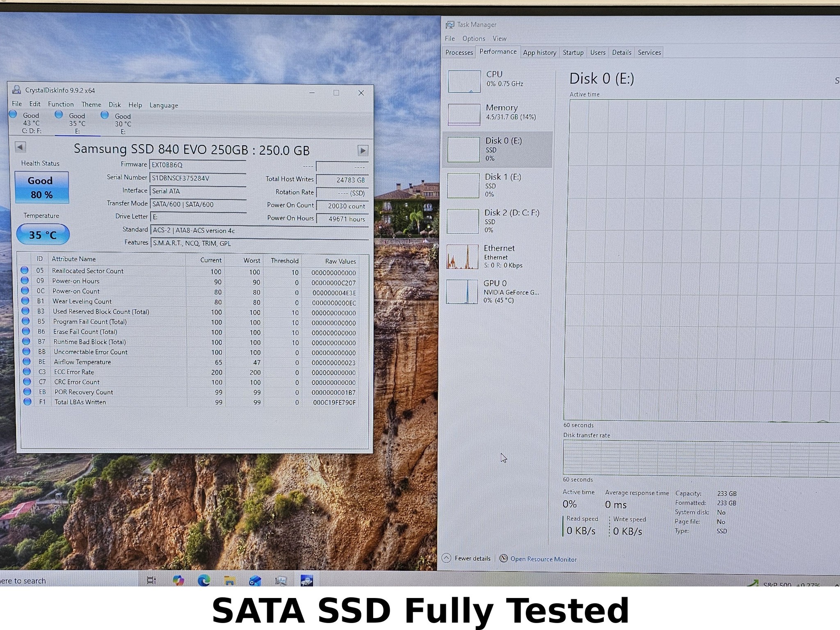Screen dimensions: 840x630
Task: Collapse Task Manager with Fewer details chevron
Action: tap(447, 558)
